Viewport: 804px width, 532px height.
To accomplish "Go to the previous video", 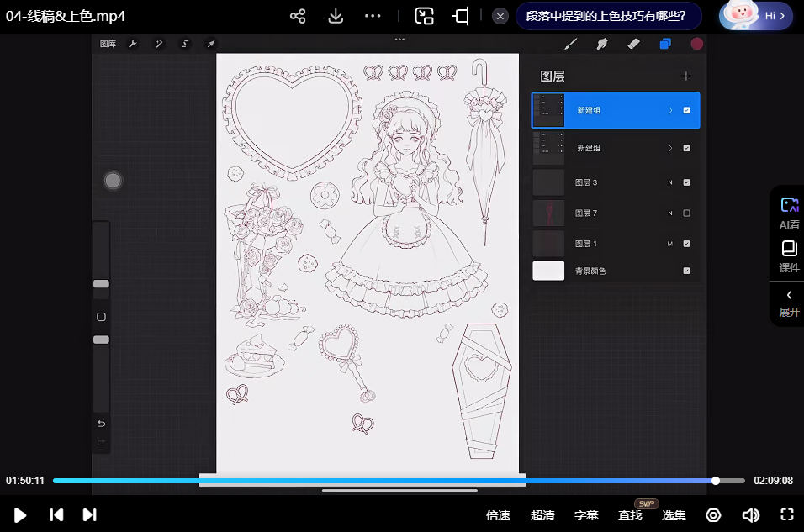I will (x=56, y=515).
